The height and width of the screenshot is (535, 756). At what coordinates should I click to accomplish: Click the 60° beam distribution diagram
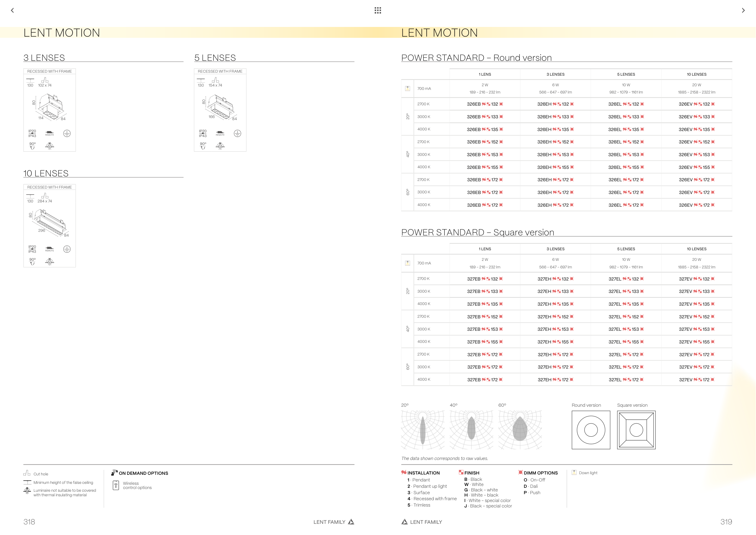pyautogui.click(x=520, y=430)
